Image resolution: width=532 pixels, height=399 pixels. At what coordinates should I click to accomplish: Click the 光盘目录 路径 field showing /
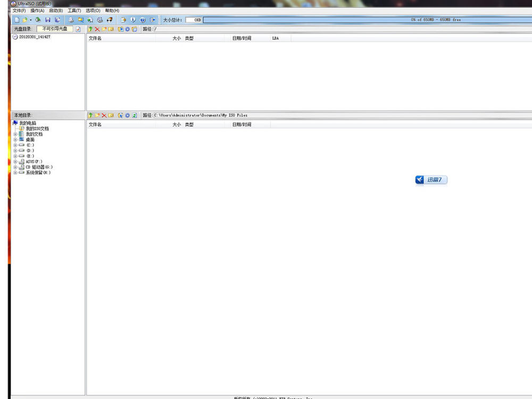(x=343, y=29)
